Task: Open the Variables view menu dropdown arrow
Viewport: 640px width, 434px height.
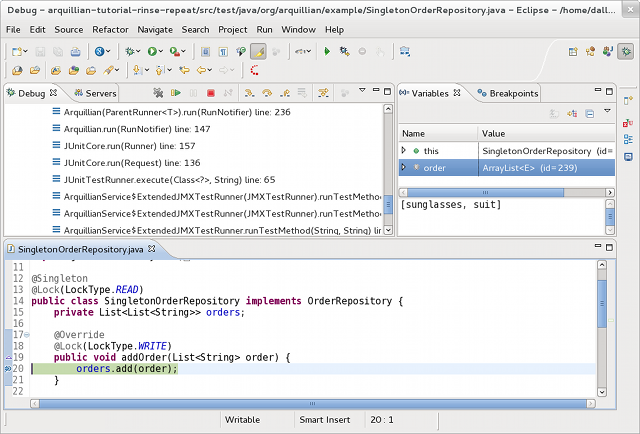Action: pyautogui.click(x=607, y=113)
